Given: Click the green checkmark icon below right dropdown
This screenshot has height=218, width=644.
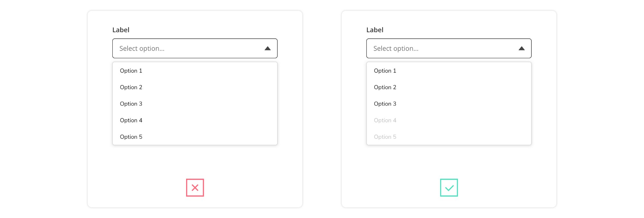Looking at the screenshot, I should (x=449, y=188).
